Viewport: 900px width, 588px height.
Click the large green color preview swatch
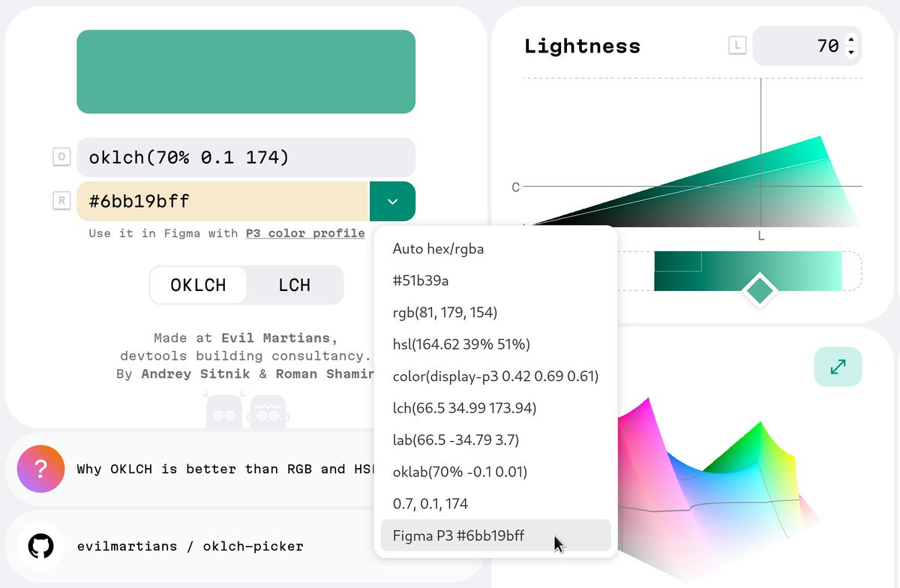coord(246,72)
